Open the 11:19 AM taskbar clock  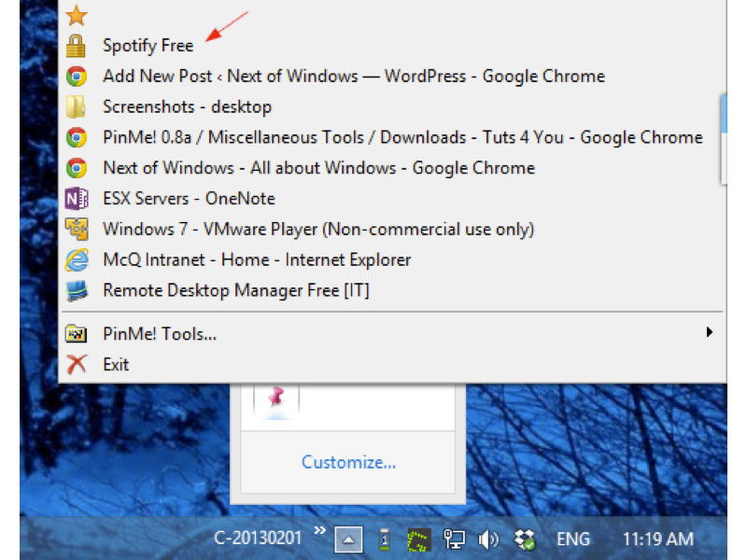[x=658, y=539]
